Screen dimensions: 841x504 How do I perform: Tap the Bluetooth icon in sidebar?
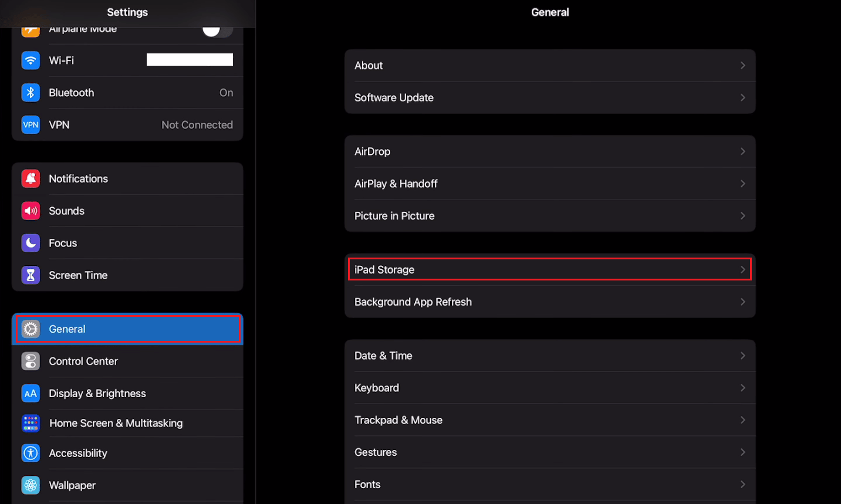click(x=31, y=93)
